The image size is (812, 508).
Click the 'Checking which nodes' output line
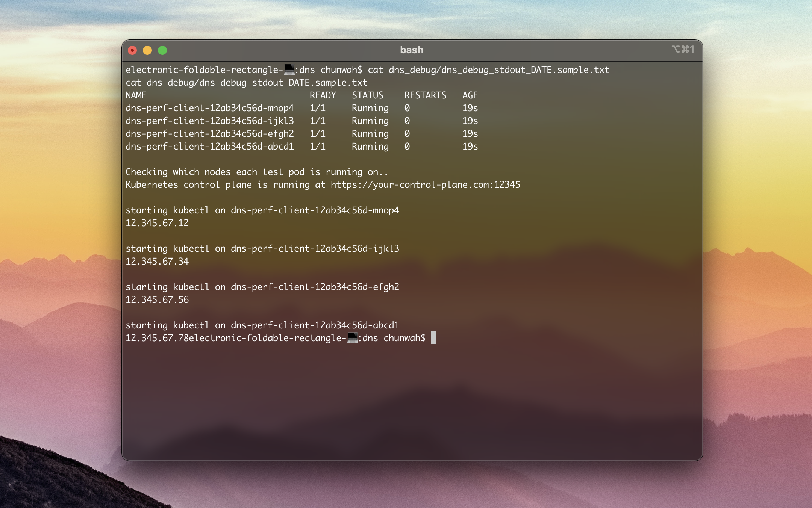(256, 172)
